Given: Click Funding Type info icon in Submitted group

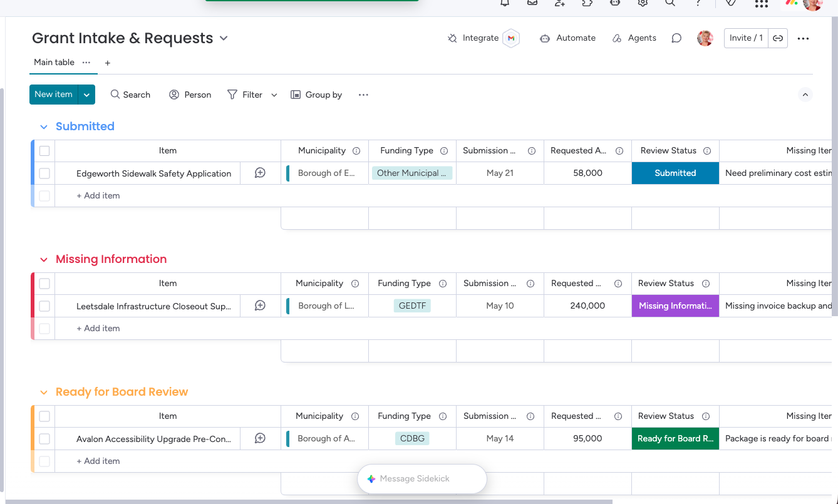Looking at the screenshot, I should pyautogui.click(x=444, y=151).
